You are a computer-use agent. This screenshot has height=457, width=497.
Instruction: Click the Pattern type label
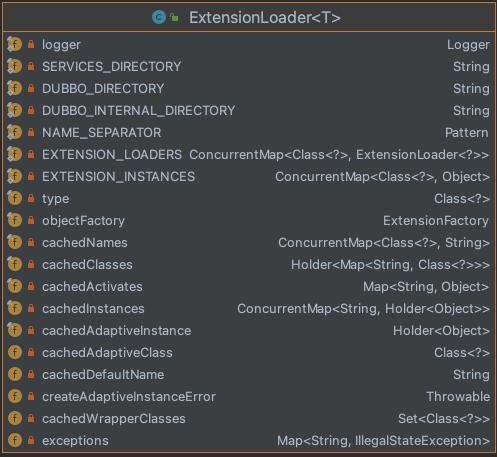(467, 133)
